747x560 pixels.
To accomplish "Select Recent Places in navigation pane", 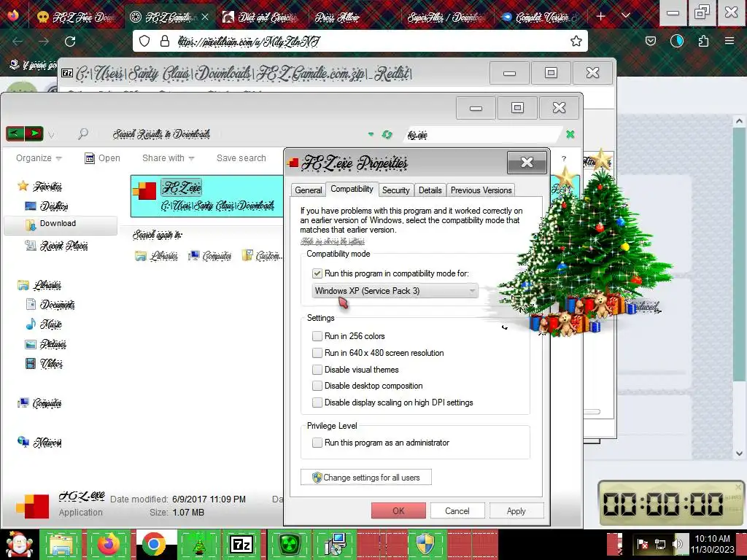I will 57,246.
